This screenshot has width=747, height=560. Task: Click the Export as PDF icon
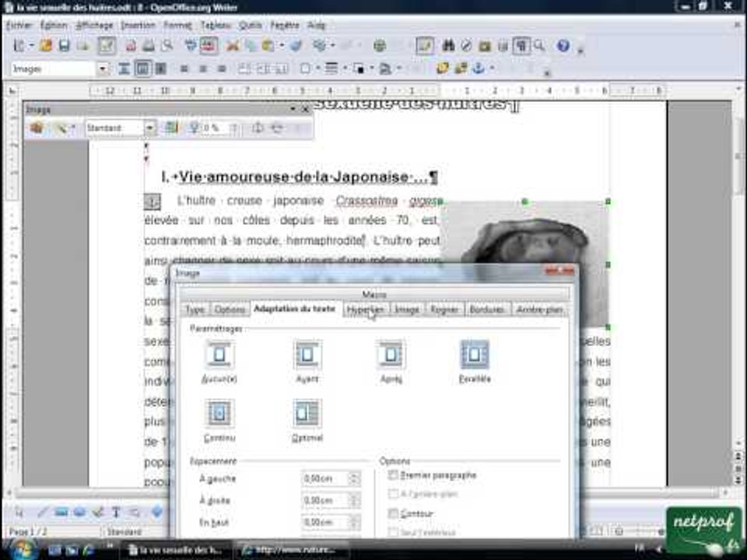click(131, 46)
